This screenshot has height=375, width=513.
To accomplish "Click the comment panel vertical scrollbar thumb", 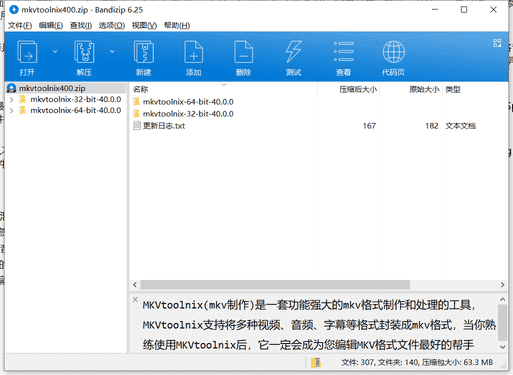I will [502, 322].
